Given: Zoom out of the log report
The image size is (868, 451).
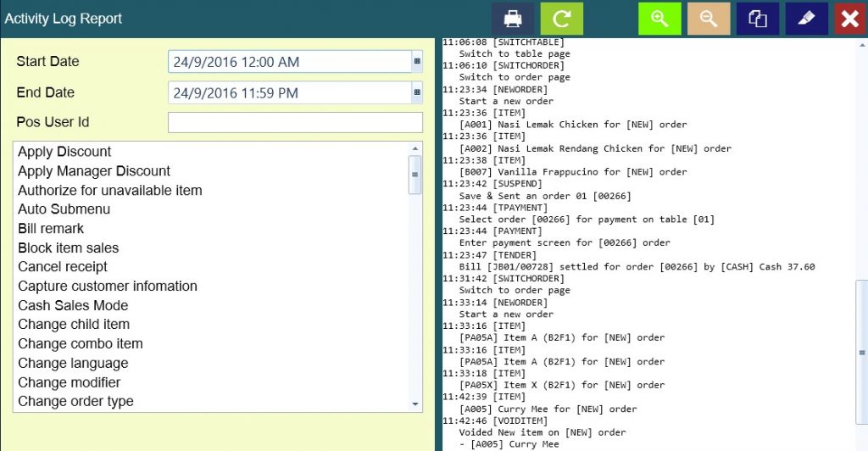Looking at the screenshot, I should pos(709,19).
